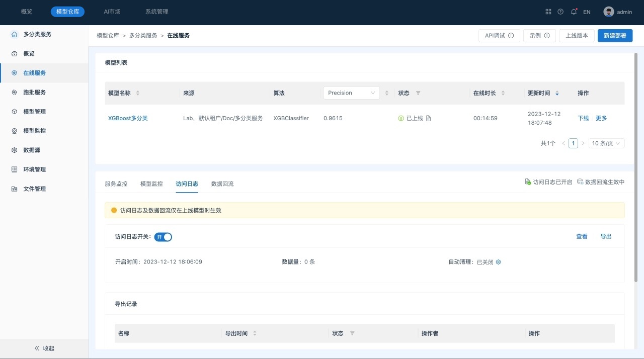Click the admin user avatar
Viewport: 644px width, 359px height.
609,12
